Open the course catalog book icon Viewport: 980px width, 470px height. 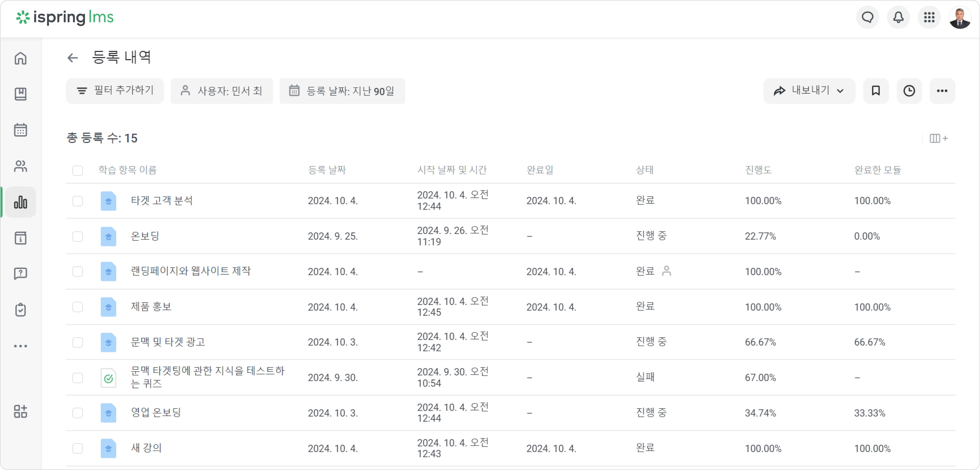[21, 94]
